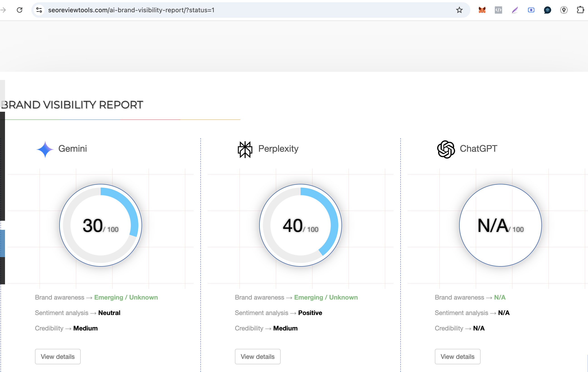Click the gray code-brackets extension icon

point(498,10)
